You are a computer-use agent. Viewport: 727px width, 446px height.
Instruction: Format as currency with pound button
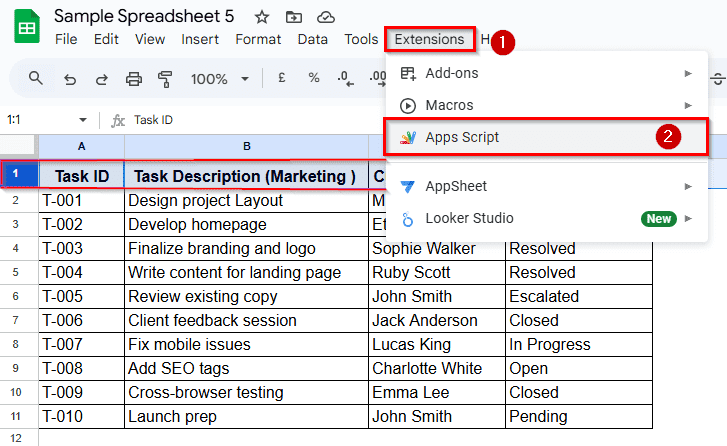(x=282, y=78)
